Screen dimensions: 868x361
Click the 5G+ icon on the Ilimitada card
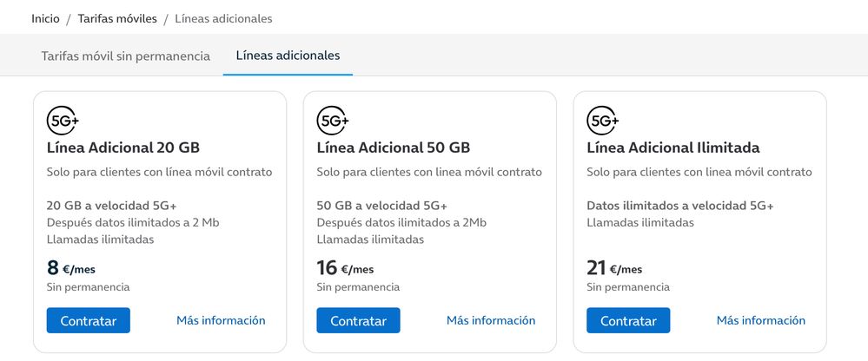603,120
